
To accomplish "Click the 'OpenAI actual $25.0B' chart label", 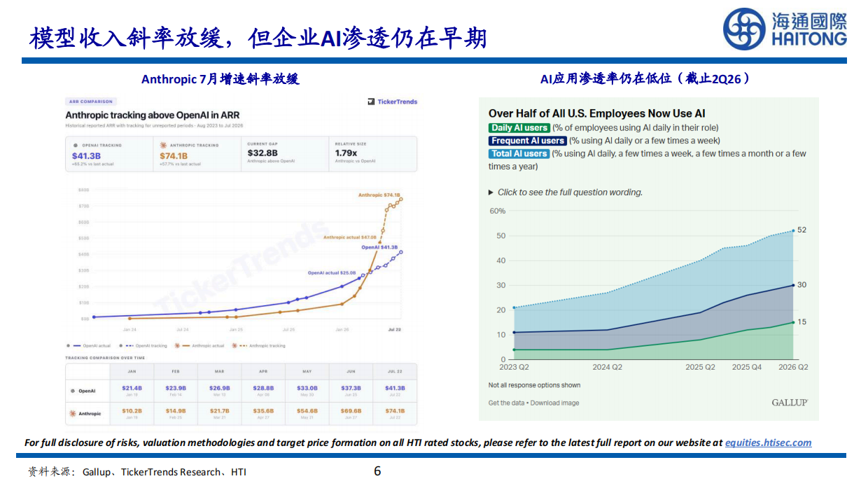I will 332,272.
